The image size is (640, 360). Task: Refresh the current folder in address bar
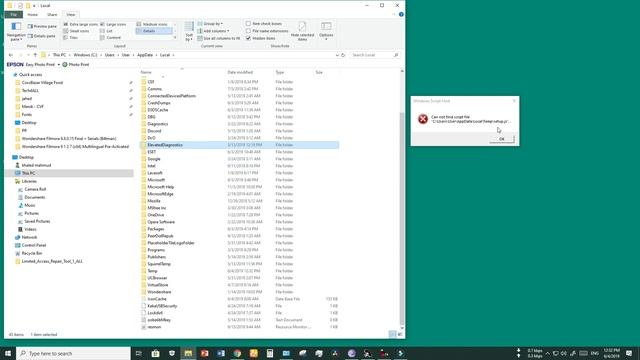pos(343,55)
